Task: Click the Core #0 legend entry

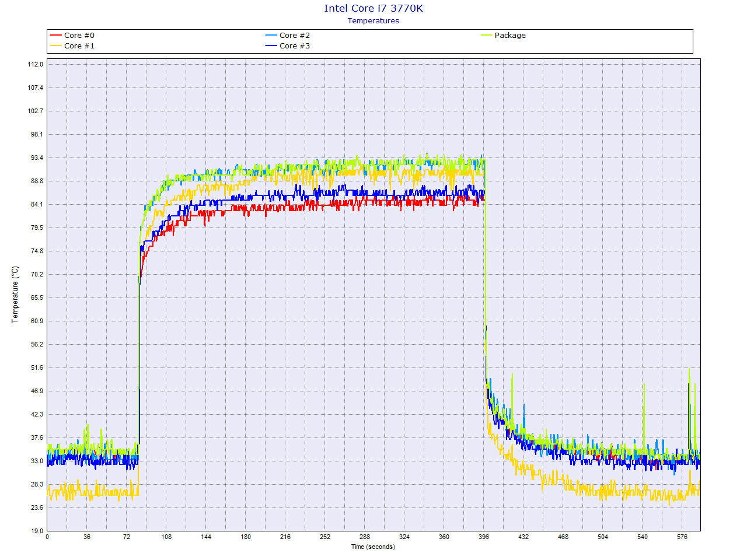Action: point(72,36)
